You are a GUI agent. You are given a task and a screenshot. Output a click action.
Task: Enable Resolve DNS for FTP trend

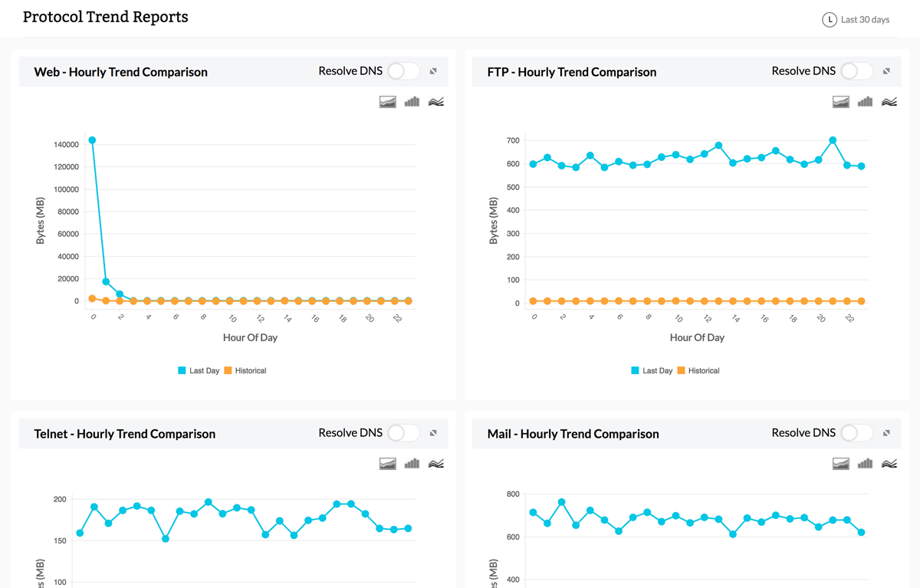(856, 71)
